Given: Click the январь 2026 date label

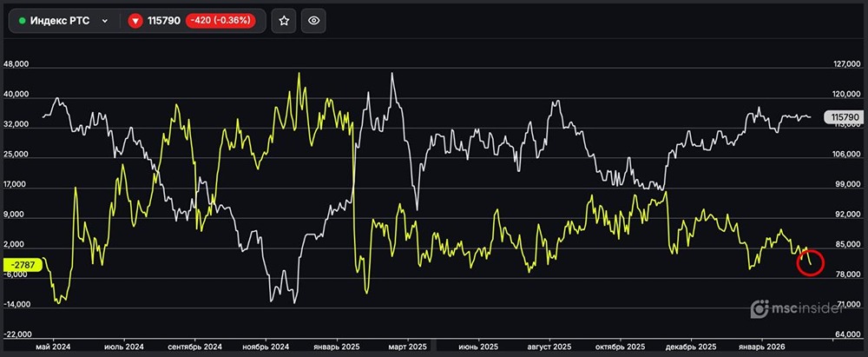Looking at the screenshot, I should pos(763,346).
